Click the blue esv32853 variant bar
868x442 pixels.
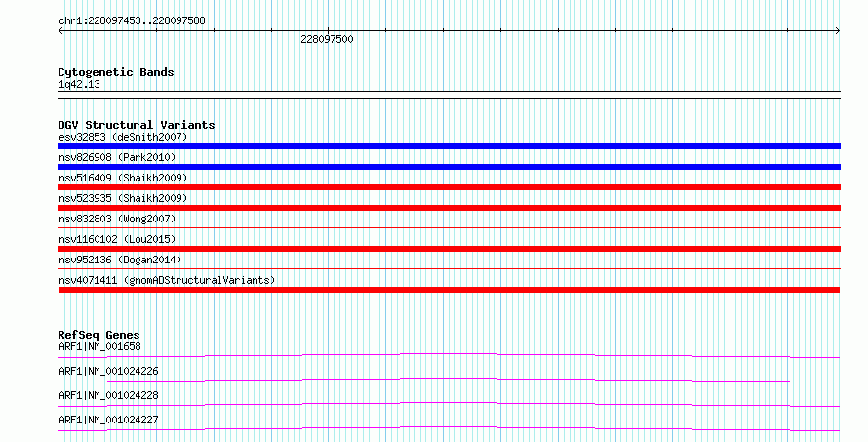449,146
